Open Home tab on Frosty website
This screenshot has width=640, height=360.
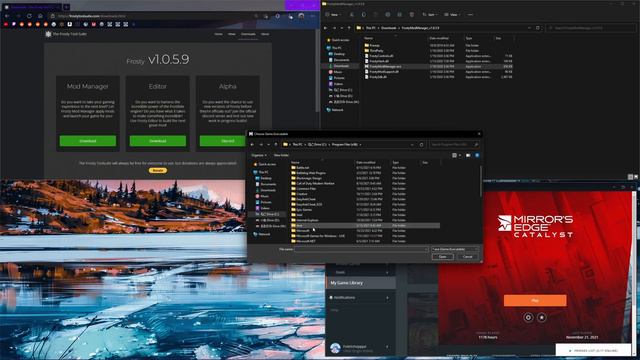218,34
